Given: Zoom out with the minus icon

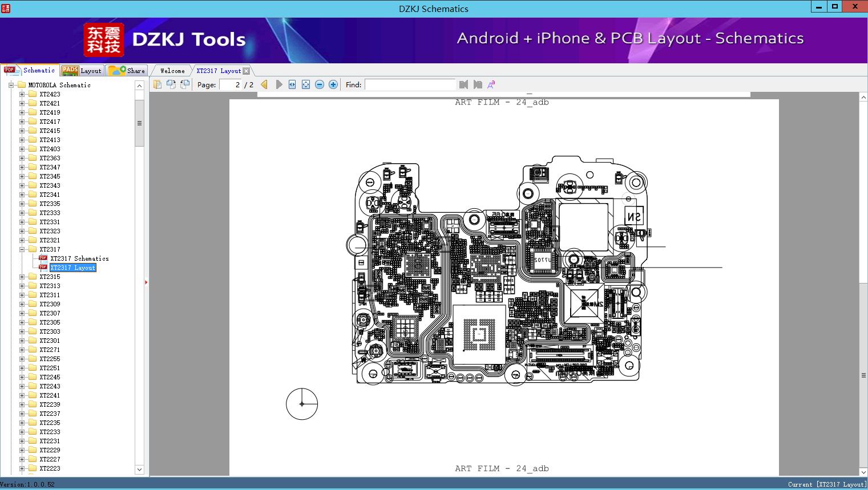Looking at the screenshot, I should click(x=320, y=84).
